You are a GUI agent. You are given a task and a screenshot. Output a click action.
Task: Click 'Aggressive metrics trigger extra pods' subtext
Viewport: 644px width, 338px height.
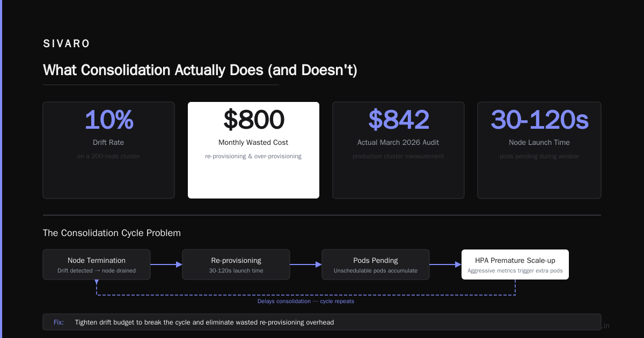point(515,270)
